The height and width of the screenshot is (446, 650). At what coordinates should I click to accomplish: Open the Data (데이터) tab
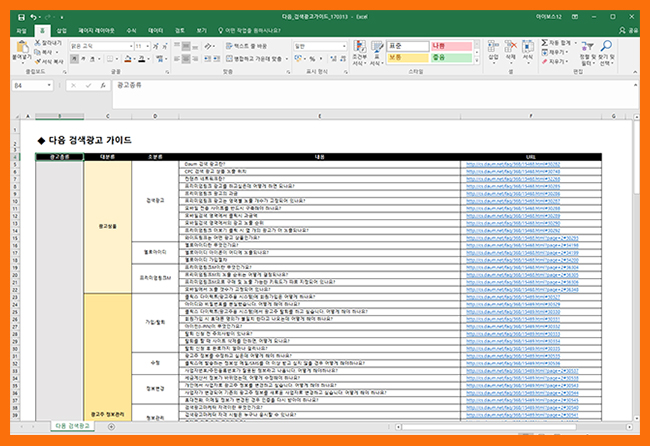coord(155,31)
